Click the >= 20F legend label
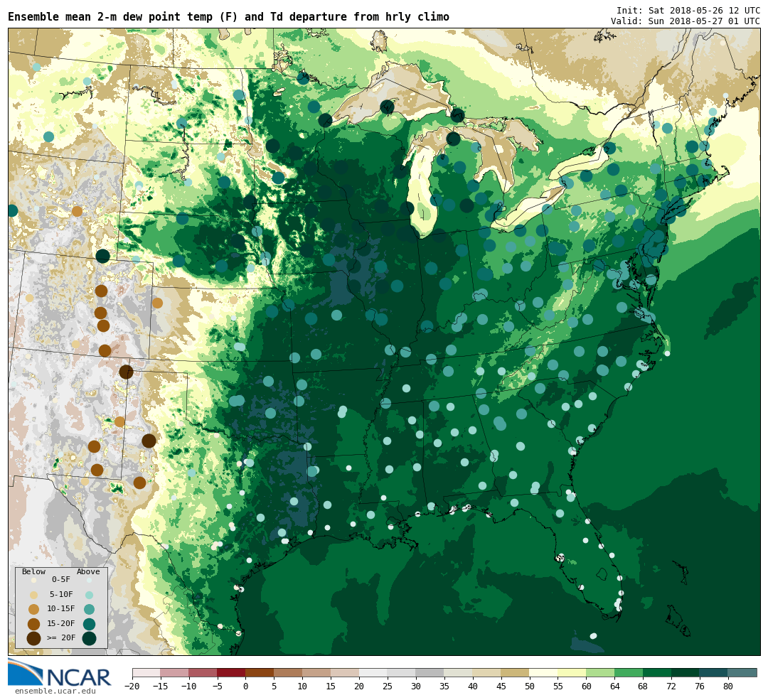 click(60, 638)
